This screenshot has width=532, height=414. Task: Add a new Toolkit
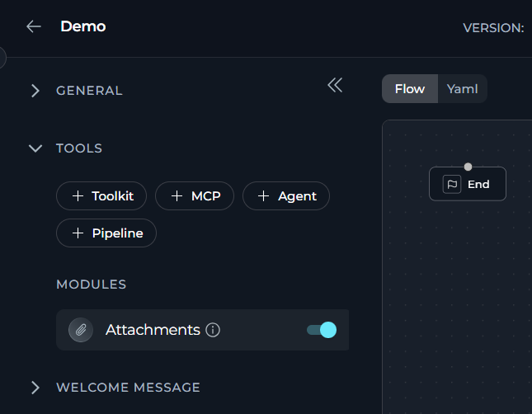[x=101, y=195]
